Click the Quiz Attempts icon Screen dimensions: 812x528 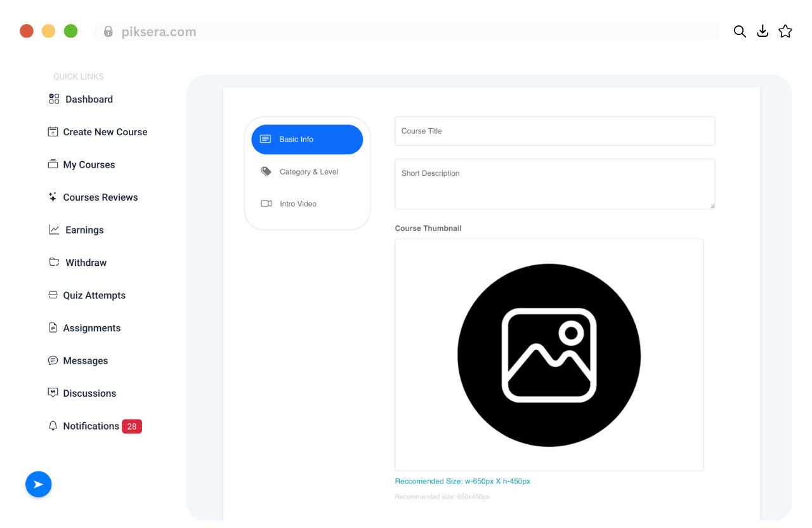pyautogui.click(x=53, y=295)
